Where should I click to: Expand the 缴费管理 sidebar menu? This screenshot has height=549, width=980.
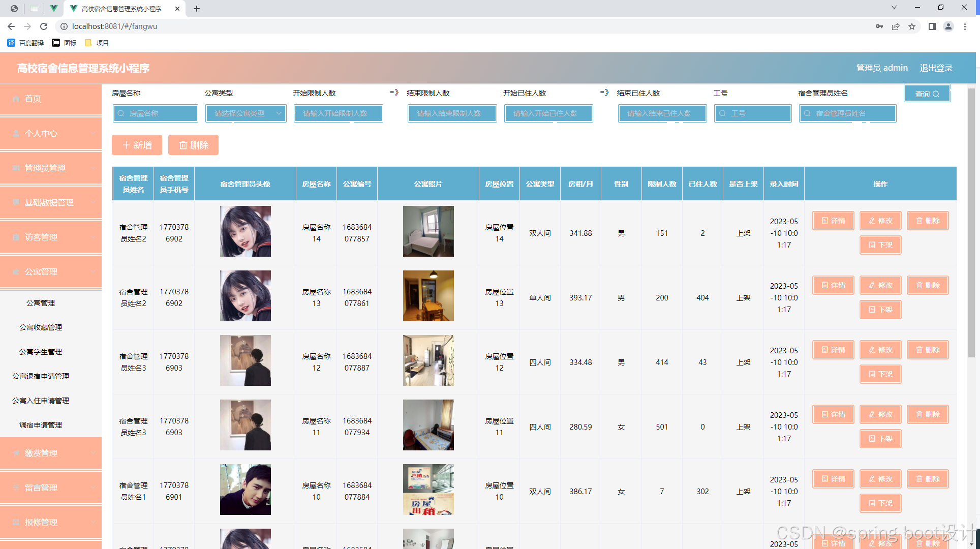pyautogui.click(x=51, y=453)
